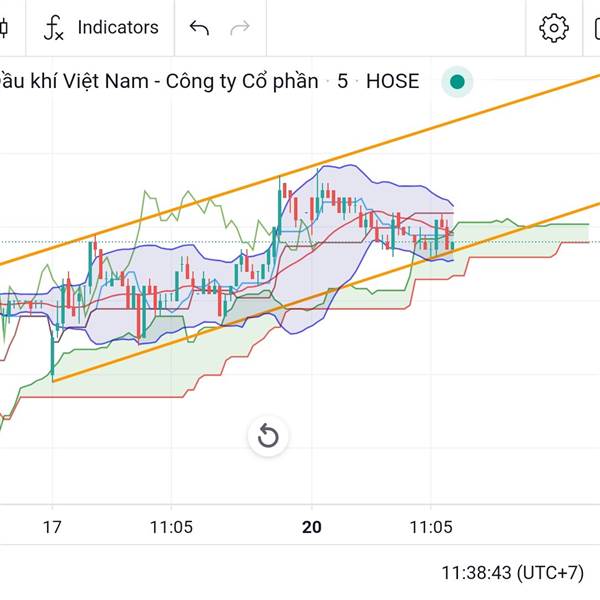Click the company name symbol title

pyautogui.click(x=159, y=82)
